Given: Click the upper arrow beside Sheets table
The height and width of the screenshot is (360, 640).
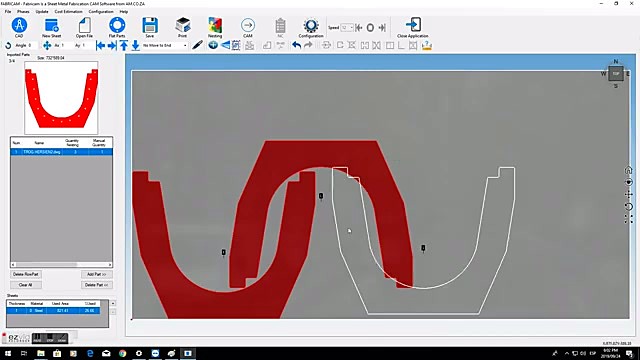Looking at the screenshot, I should (113, 303).
